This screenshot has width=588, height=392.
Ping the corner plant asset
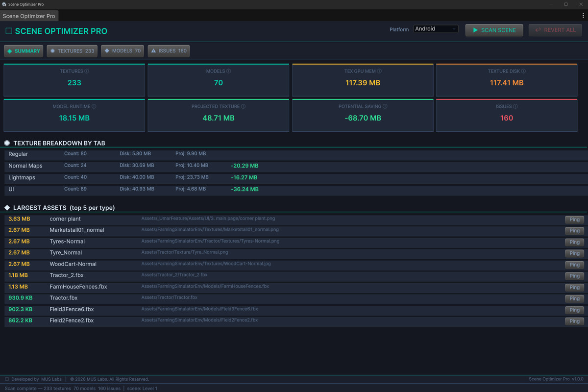click(x=574, y=220)
